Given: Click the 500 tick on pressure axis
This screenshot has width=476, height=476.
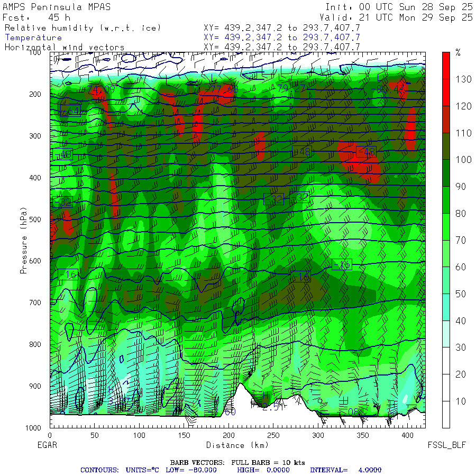Looking at the screenshot, I should tap(35, 219).
